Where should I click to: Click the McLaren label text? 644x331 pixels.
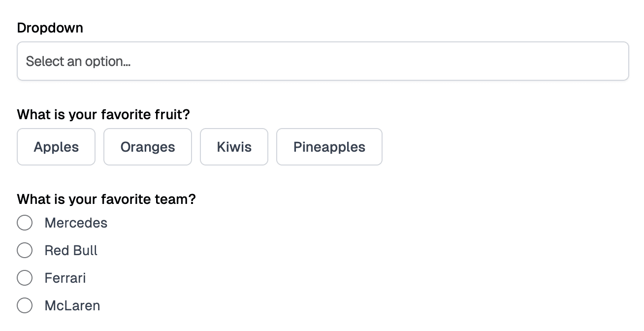[72, 305]
